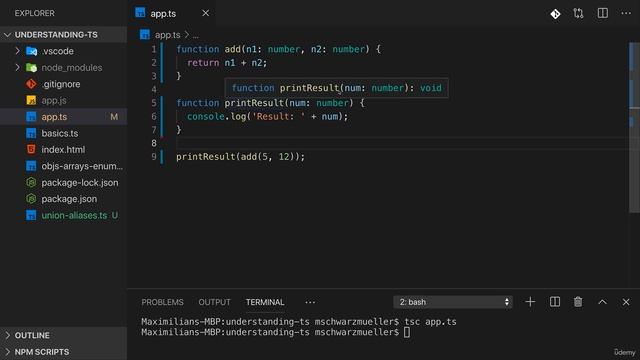The image size is (640, 360).
Task: Kill terminal with the trash icon
Action: (x=578, y=302)
